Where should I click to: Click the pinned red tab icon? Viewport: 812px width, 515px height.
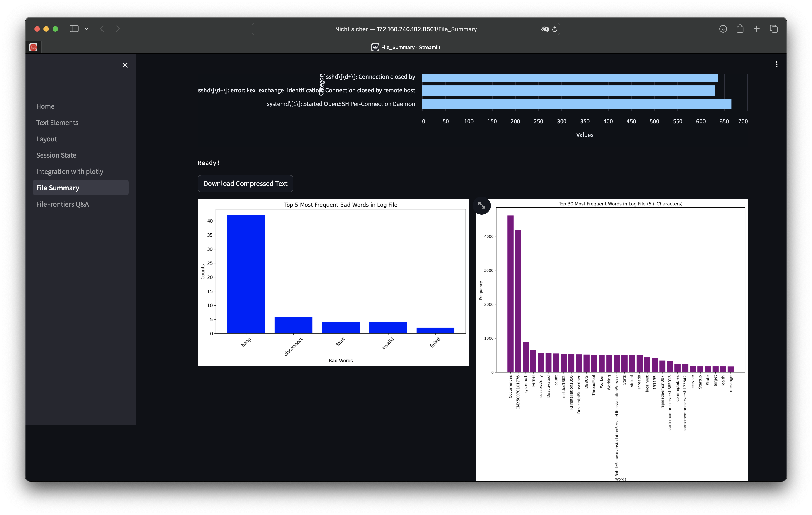[x=33, y=48]
